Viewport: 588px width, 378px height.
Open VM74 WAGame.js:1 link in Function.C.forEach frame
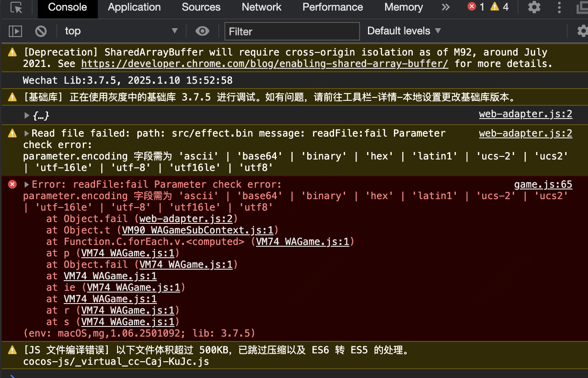pyautogui.click(x=302, y=241)
